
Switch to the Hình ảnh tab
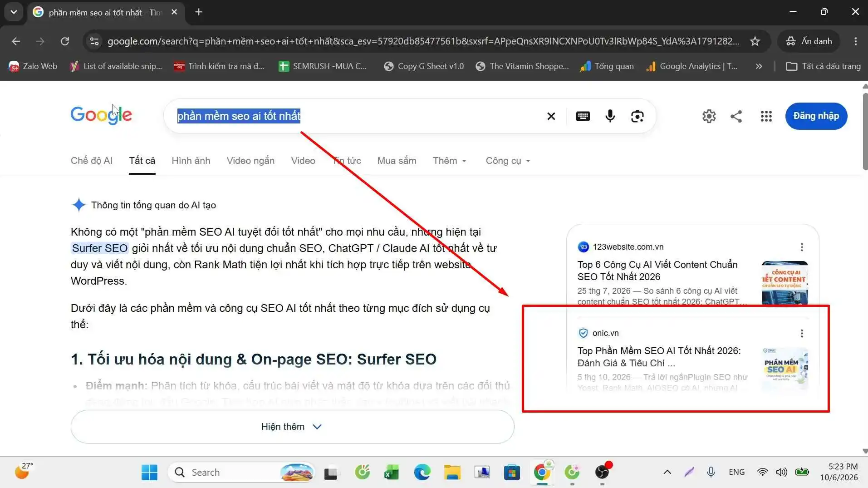191,161
